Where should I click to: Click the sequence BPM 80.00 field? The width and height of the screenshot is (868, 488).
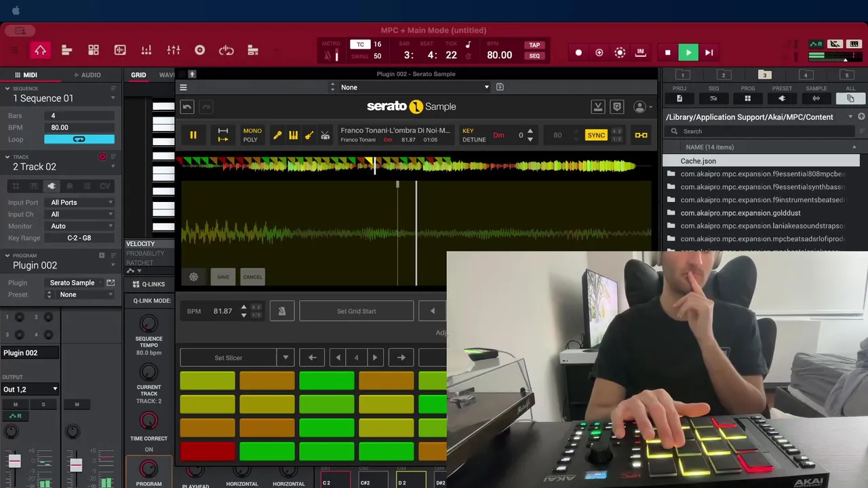(79, 127)
